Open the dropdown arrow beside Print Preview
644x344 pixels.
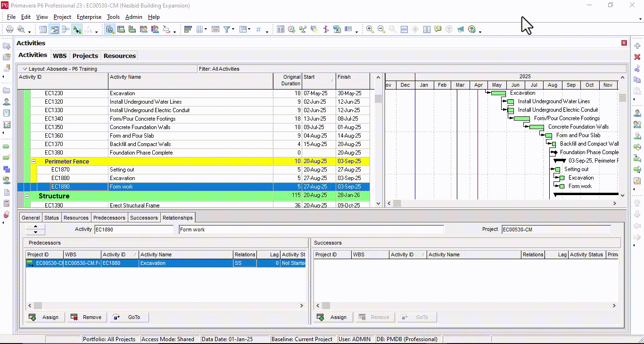pyautogui.click(x=29, y=32)
